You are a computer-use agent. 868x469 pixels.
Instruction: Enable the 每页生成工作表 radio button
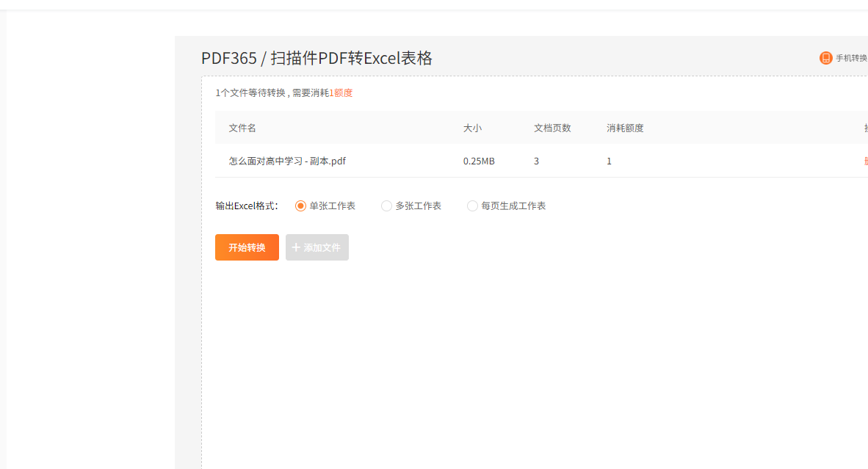point(472,206)
